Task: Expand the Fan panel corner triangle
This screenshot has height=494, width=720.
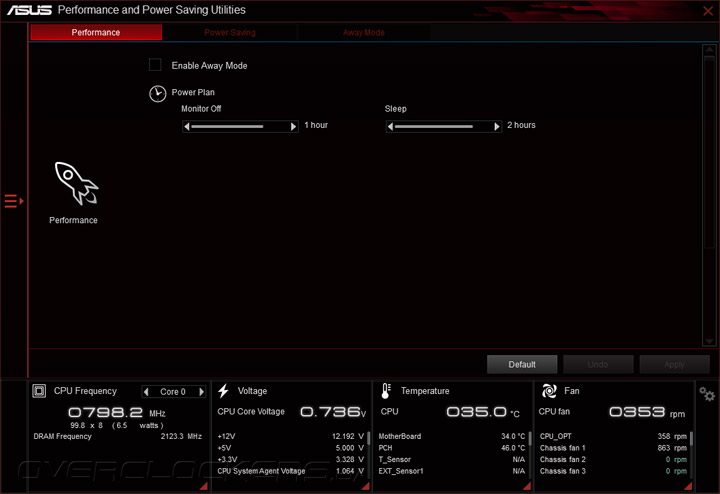Action: (688, 486)
